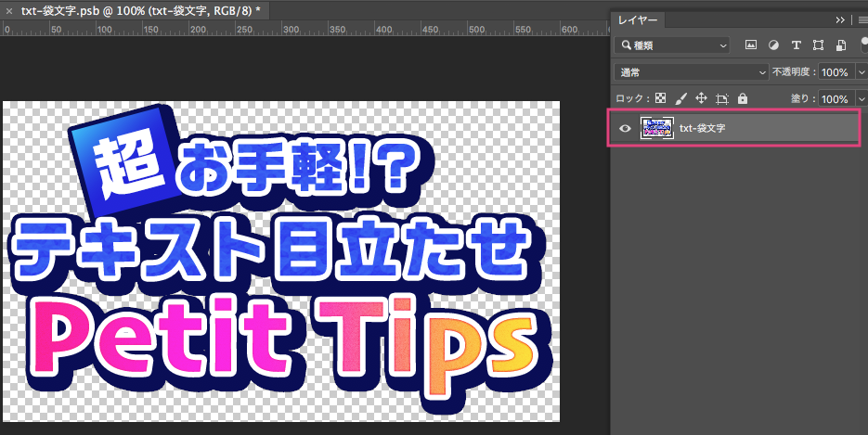The width and height of the screenshot is (868, 435).
Task: Filter layers by pixel layer icon
Action: (751, 45)
